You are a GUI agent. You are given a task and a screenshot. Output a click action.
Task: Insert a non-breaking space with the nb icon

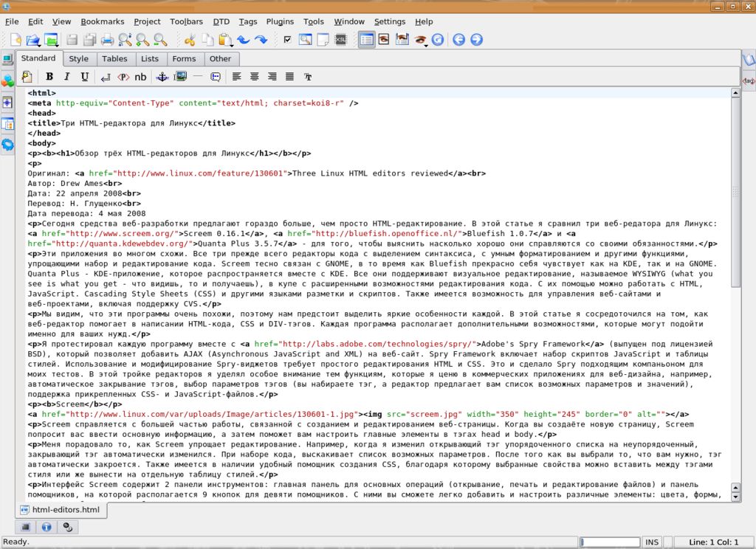tap(141, 77)
